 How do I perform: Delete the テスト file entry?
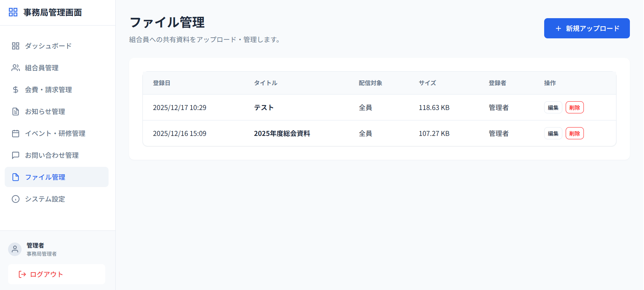click(x=574, y=108)
